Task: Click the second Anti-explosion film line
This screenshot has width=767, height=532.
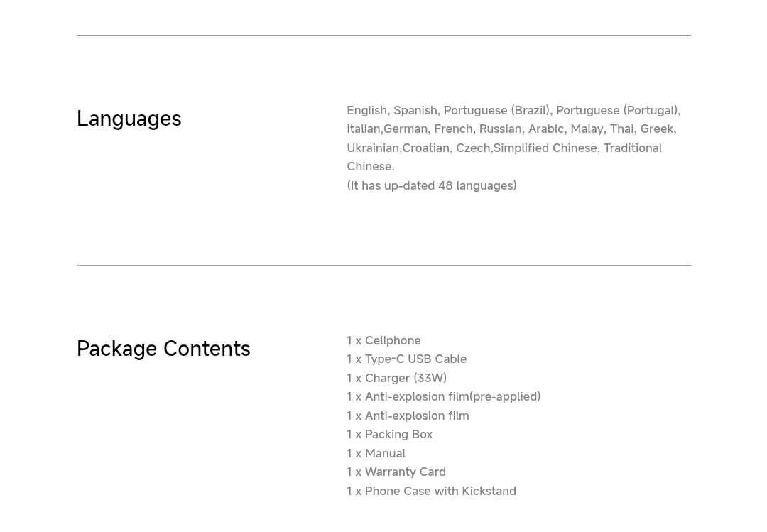Action: (408, 416)
